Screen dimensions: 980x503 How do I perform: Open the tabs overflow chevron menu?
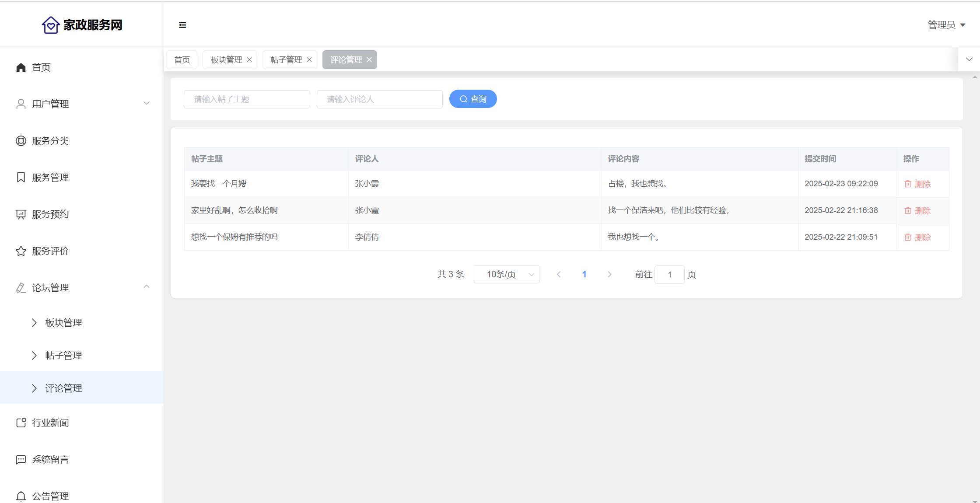pyautogui.click(x=969, y=59)
